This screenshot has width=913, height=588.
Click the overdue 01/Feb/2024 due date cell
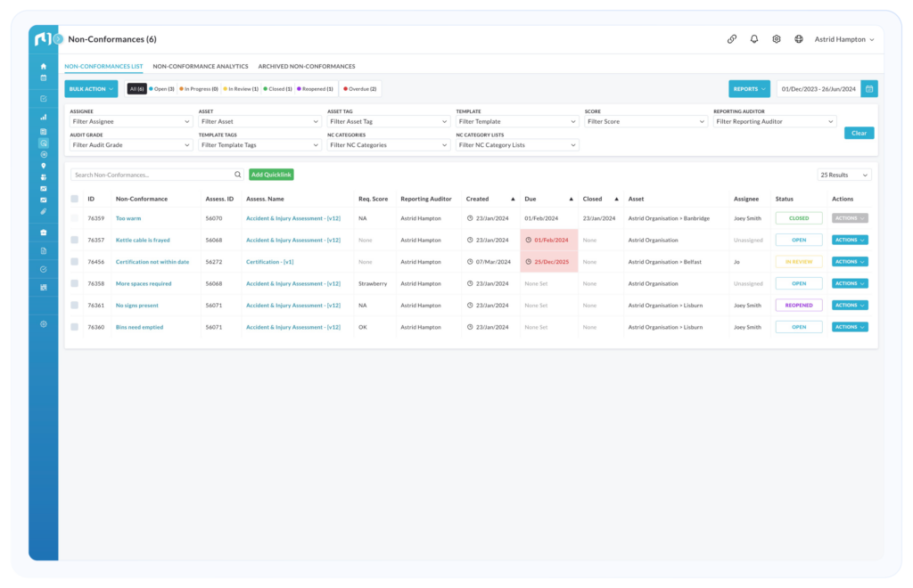[x=548, y=240]
